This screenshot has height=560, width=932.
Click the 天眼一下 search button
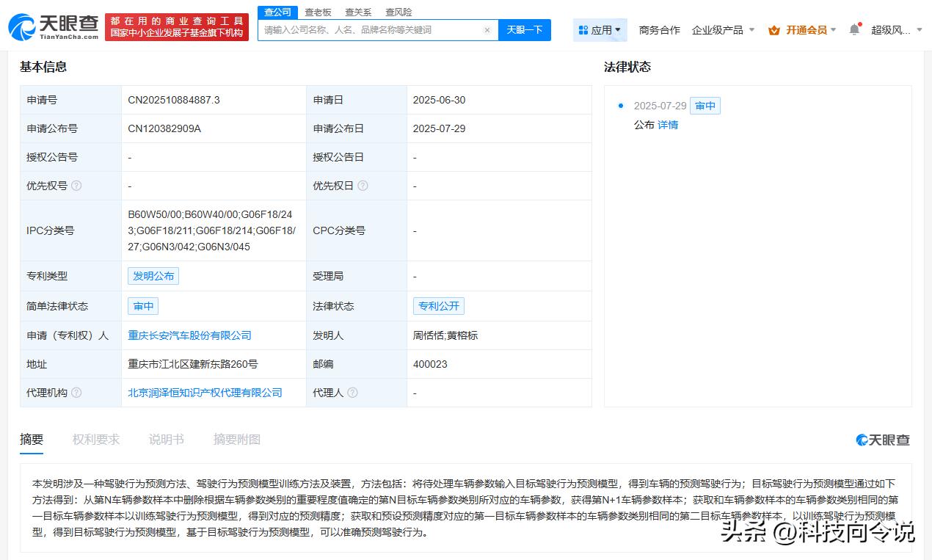click(525, 30)
